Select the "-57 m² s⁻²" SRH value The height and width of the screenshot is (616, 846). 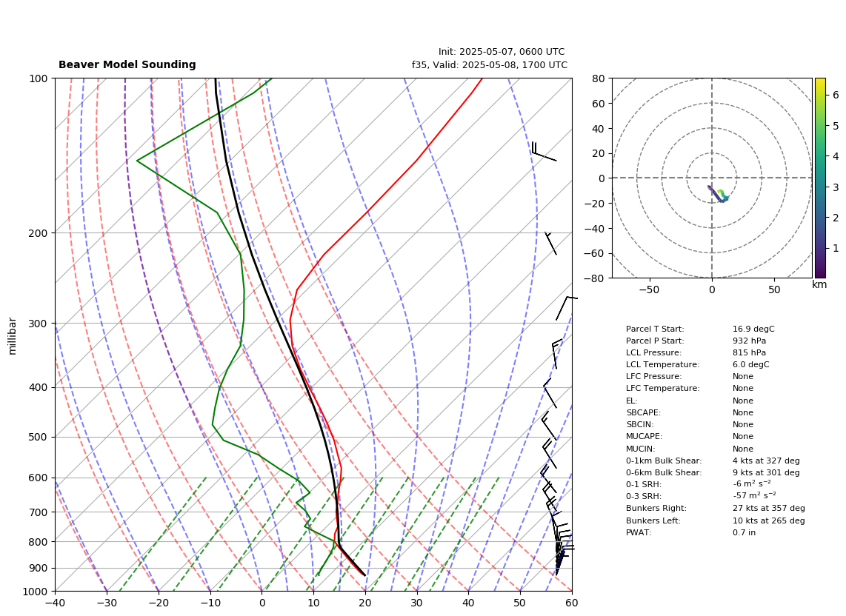(x=754, y=496)
